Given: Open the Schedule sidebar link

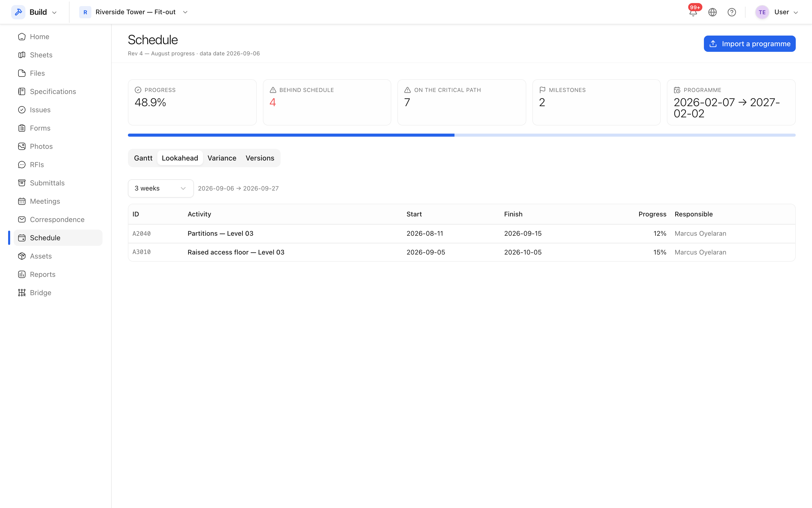Looking at the screenshot, I should click(x=58, y=238).
